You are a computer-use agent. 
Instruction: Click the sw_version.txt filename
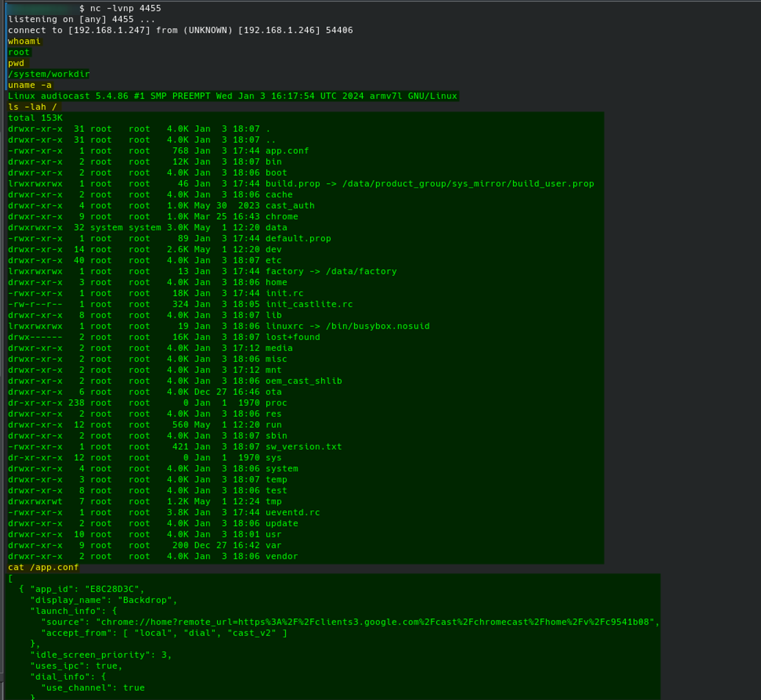pyautogui.click(x=303, y=447)
